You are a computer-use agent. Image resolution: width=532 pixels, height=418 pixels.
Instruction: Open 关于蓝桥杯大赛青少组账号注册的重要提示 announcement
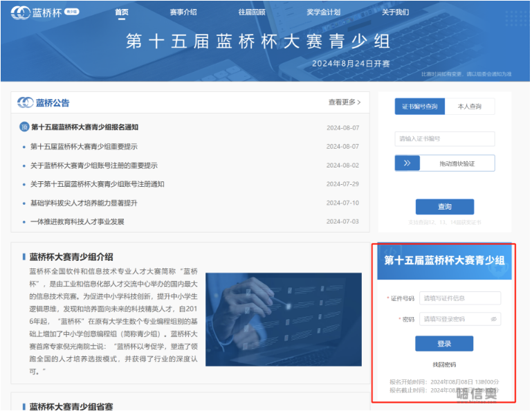pyautogui.click(x=94, y=165)
